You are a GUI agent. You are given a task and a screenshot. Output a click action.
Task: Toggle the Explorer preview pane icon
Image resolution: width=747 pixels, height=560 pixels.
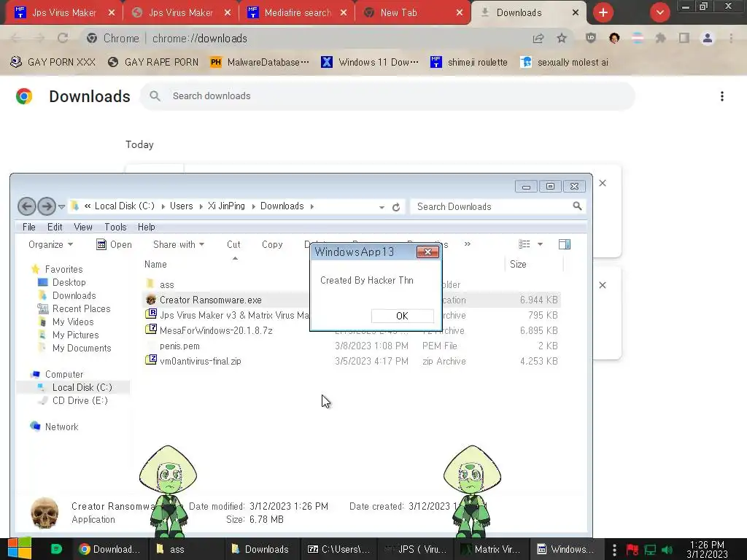[x=565, y=244]
